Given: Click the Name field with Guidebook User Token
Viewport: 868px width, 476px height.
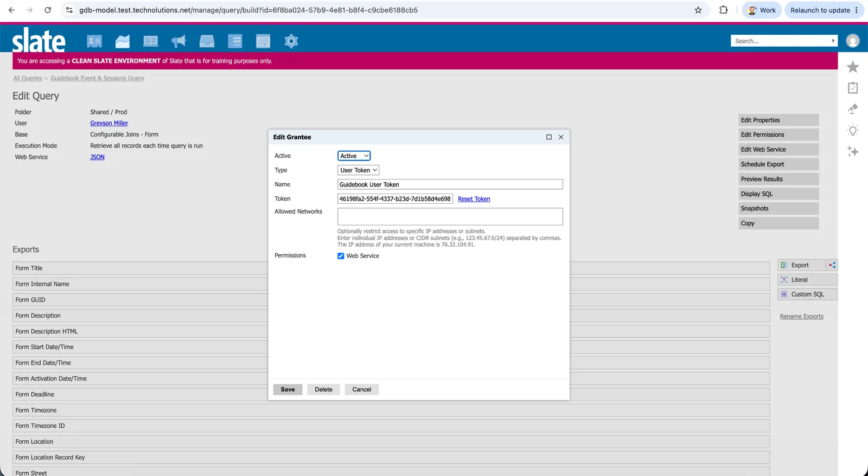Looking at the screenshot, I should (450, 184).
